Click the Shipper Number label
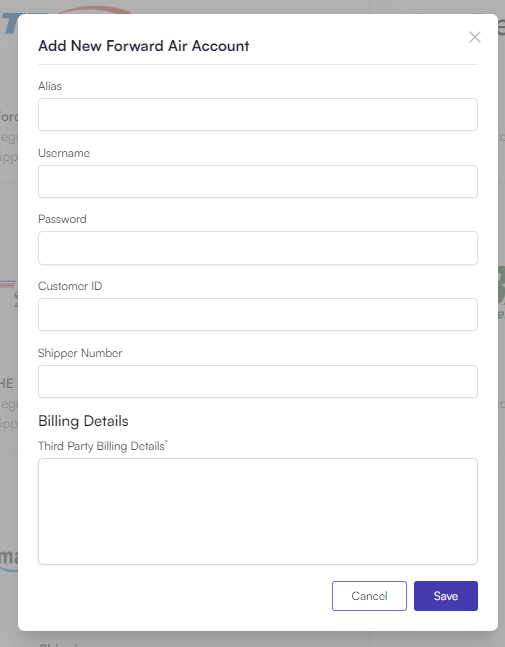Viewport: 505px width, 647px height. click(x=80, y=353)
